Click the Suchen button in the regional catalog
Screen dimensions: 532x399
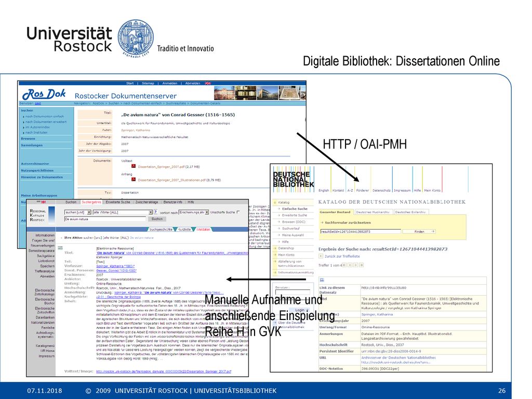(157, 219)
